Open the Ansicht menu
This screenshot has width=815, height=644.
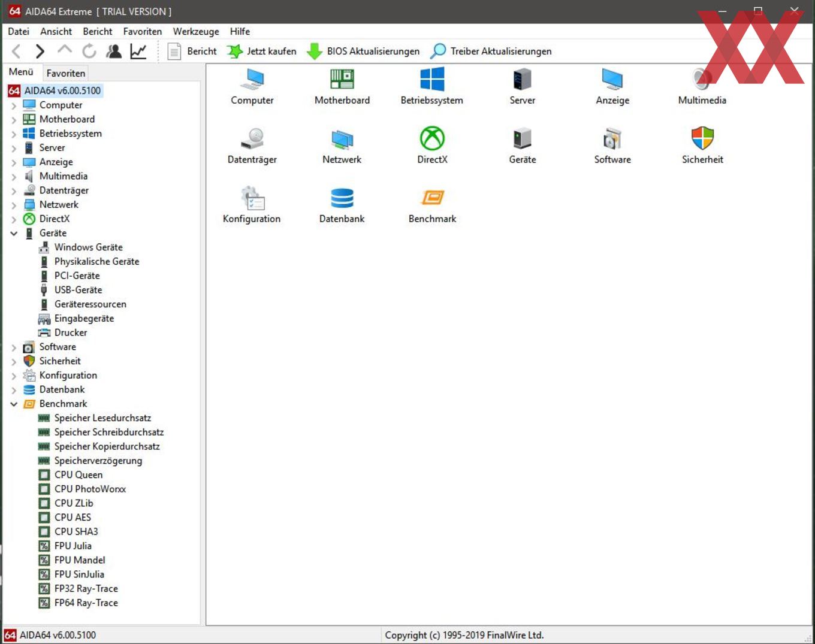[x=56, y=31]
